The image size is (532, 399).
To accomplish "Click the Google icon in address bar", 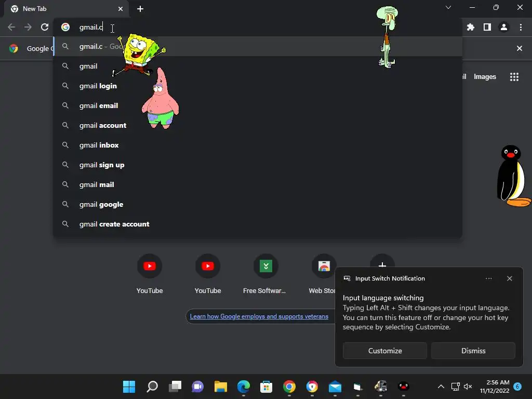I will tap(65, 27).
